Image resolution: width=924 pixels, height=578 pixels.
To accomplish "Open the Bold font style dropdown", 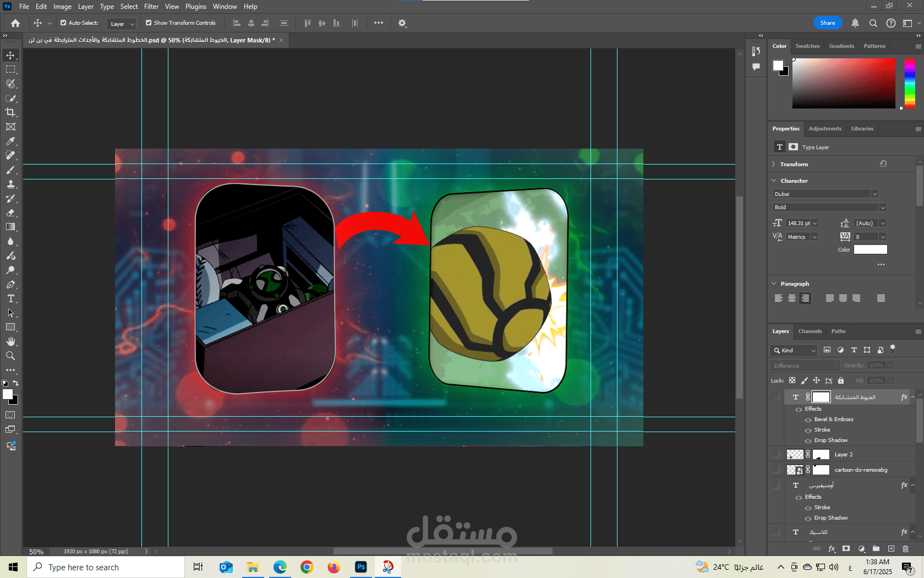I will (883, 208).
